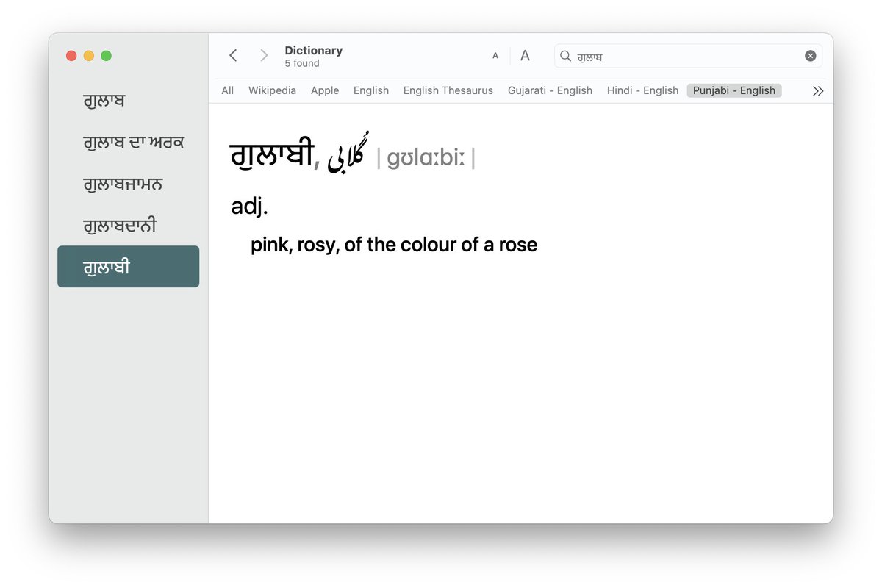Click the Dictionary window title

(x=314, y=50)
